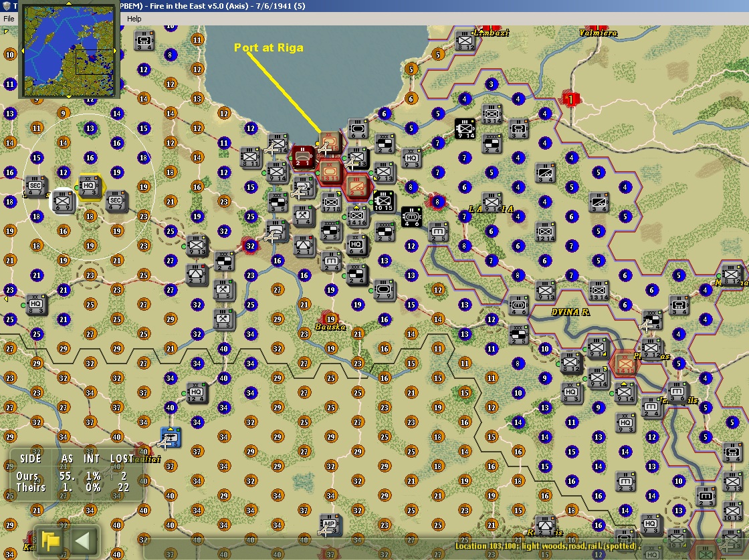Select the yellow-highlighted HQ unit 7-3
Viewport: 749px width, 560px height.
(89, 186)
